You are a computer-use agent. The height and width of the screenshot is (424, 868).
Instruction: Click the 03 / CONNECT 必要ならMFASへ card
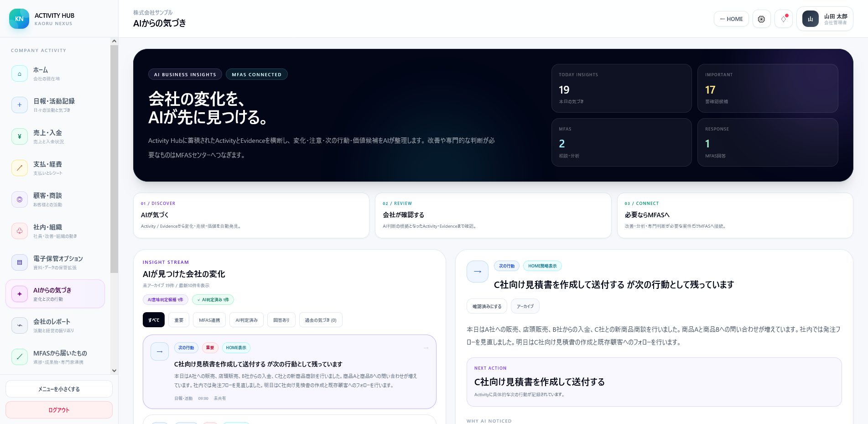pos(735,215)
